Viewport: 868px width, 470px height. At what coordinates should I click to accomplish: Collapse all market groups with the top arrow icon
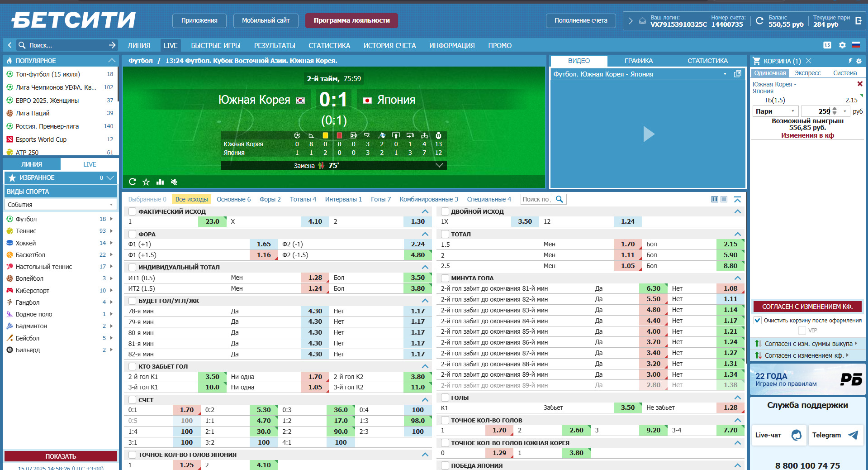pyautogui.click(x=737, y=199)
